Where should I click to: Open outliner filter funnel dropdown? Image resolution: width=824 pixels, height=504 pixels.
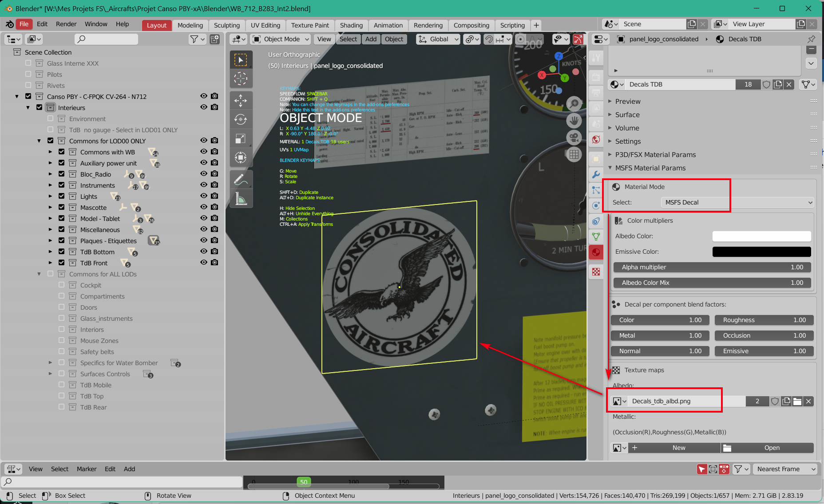click(198, 39)
